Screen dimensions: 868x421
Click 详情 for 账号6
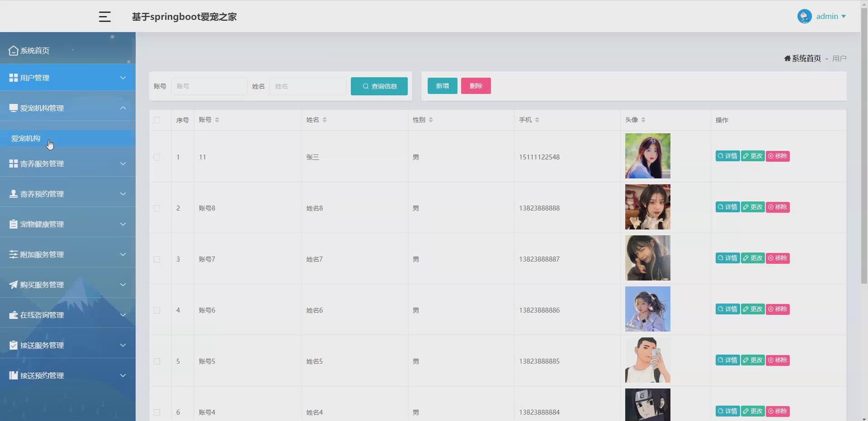(x=728, y=309)
